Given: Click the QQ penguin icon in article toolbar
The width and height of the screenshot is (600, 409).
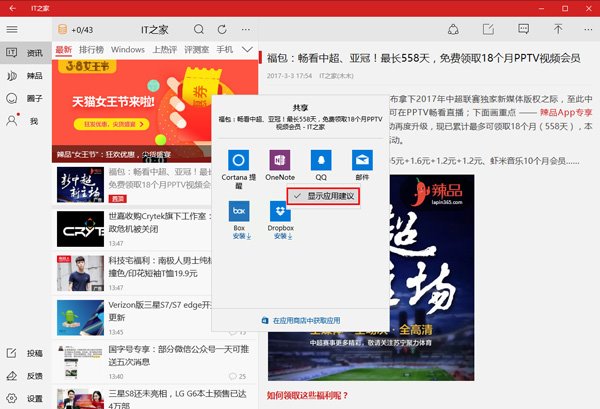Looking at the screenshot, I should [453, 29].
